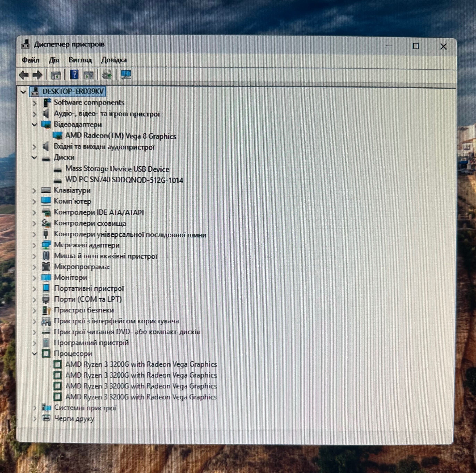This screenshot has height=473, width=476.
Task: Click the Show/Hide console tree toolbar icon
Action: click(x=56, y=75)
